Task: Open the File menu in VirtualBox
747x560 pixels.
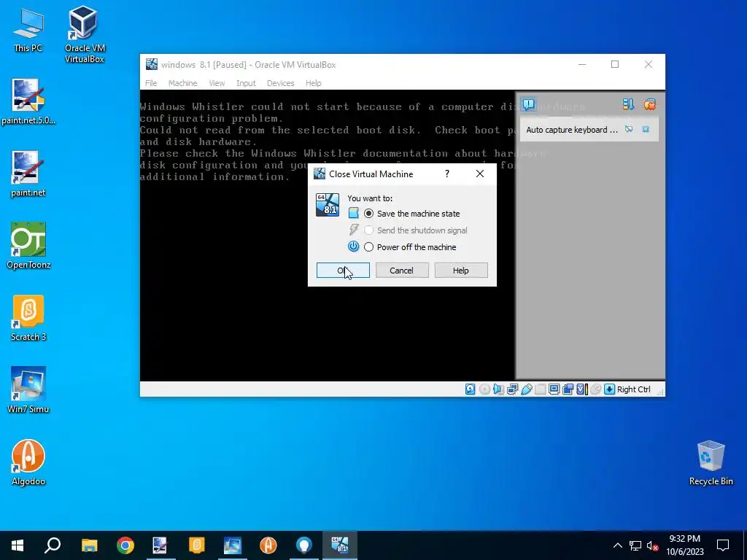Action: click(151, 83)
